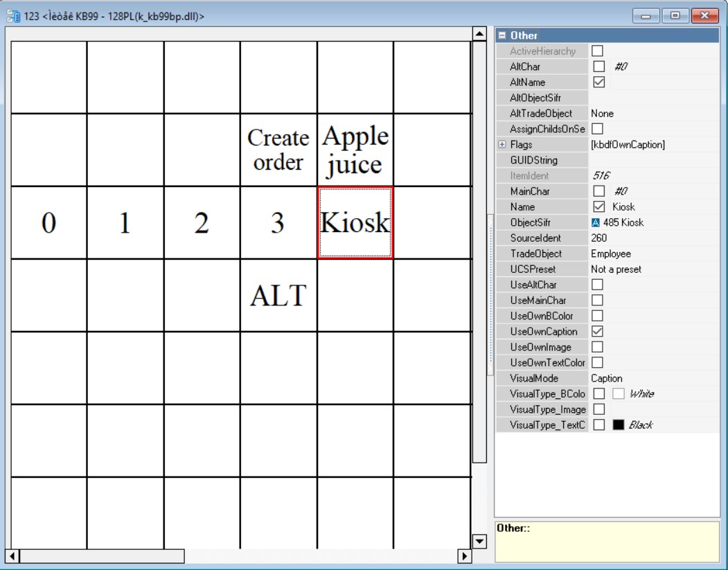Click the ALT key cell in the grid
Viewport: 728px width, 570px height.
coord(278,296)
